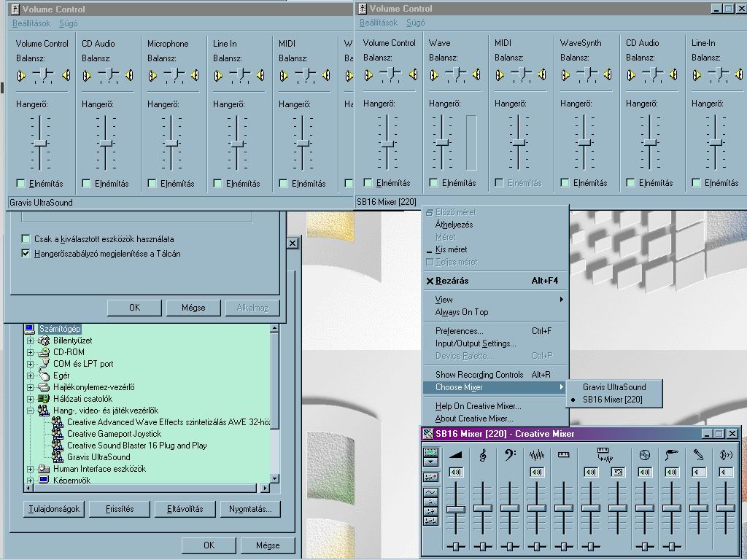The image size is (747, 560).
Task: Click the COM és LPT port connector icon
Action: (44, 363)
